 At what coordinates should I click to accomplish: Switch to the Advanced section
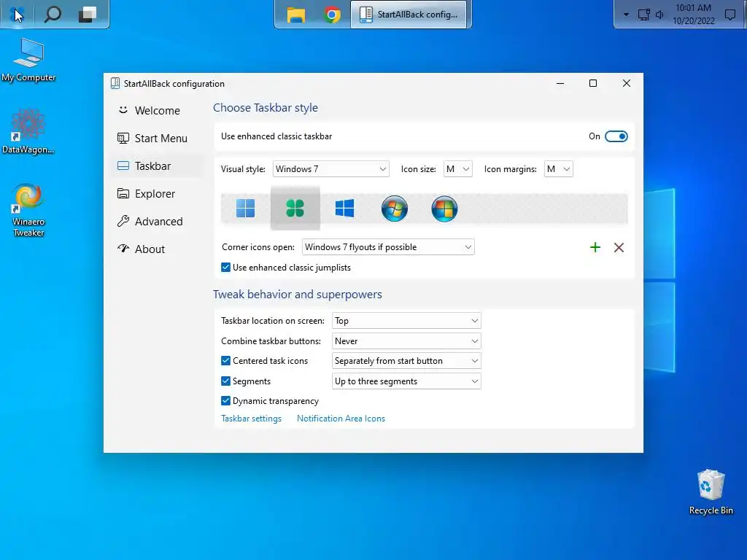tap(158, 222)
